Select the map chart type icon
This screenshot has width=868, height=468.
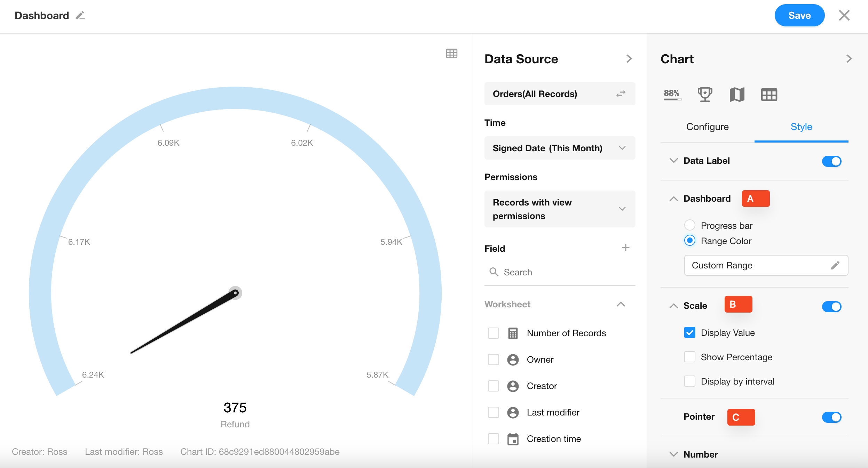(737, 94)
